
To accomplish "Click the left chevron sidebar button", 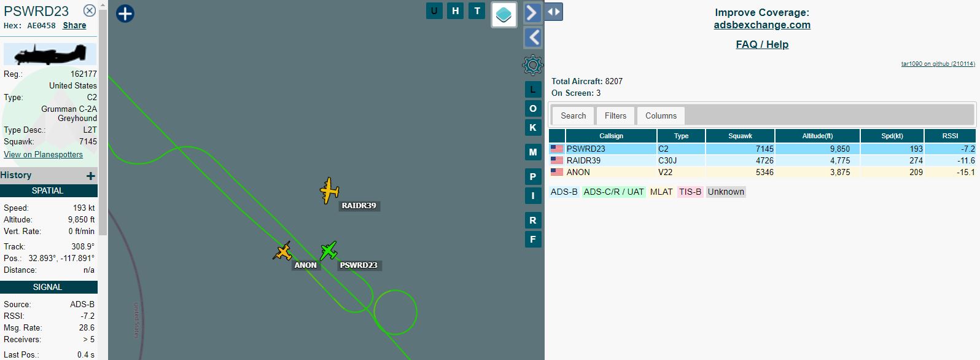I will (x=532, y=37).
